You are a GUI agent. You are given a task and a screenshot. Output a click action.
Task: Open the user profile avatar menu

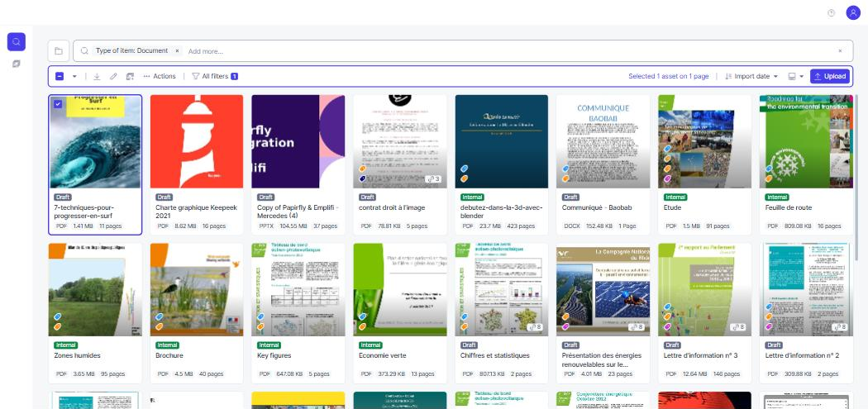(x=853, y=12)
